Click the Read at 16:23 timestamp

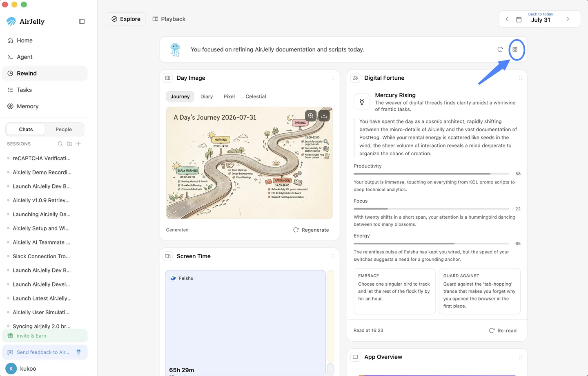pyautogui.click(x=368, y=331)
